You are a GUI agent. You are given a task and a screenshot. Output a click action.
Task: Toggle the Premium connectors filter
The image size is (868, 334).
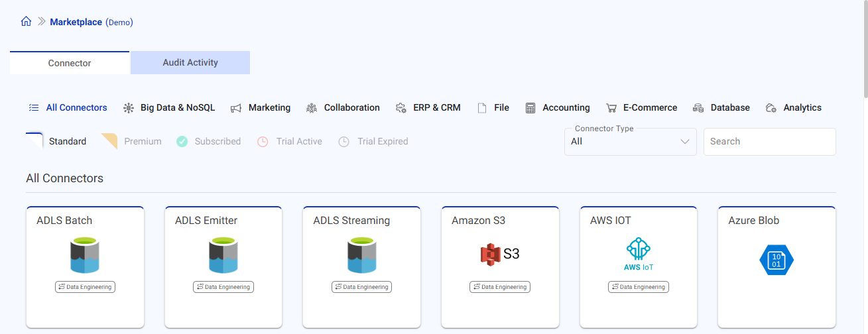click(x=132, y=141)
